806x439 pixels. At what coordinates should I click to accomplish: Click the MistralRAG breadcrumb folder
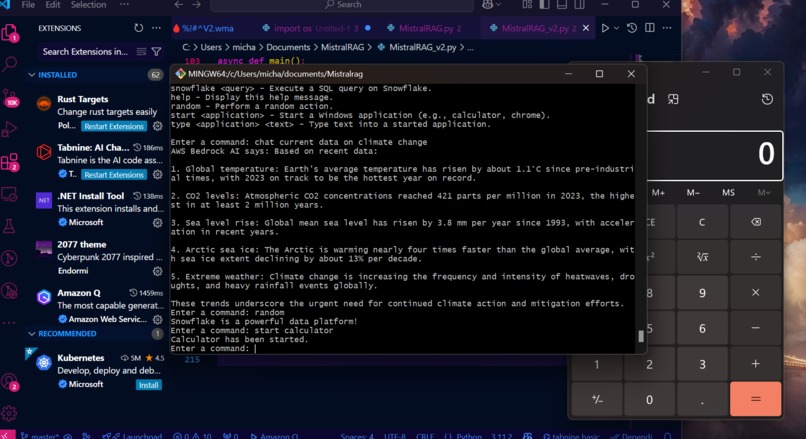(342, 47)
